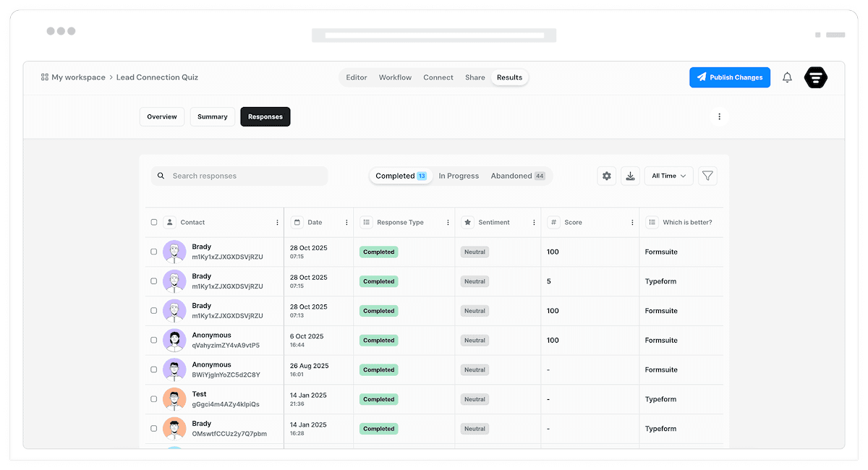868x470 pixels.
Task: Show Abandoned responses tab
Action: pos(517,176)
